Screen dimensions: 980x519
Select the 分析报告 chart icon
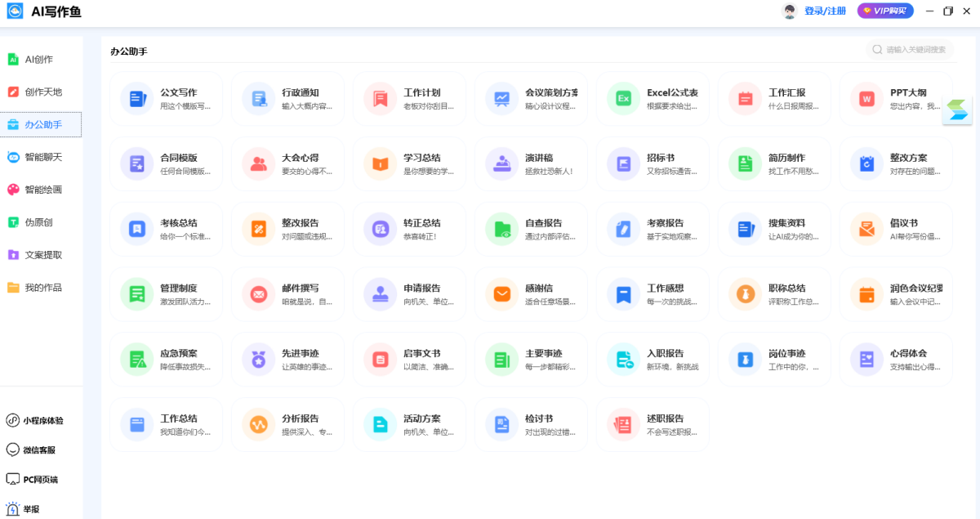point(258,425)
